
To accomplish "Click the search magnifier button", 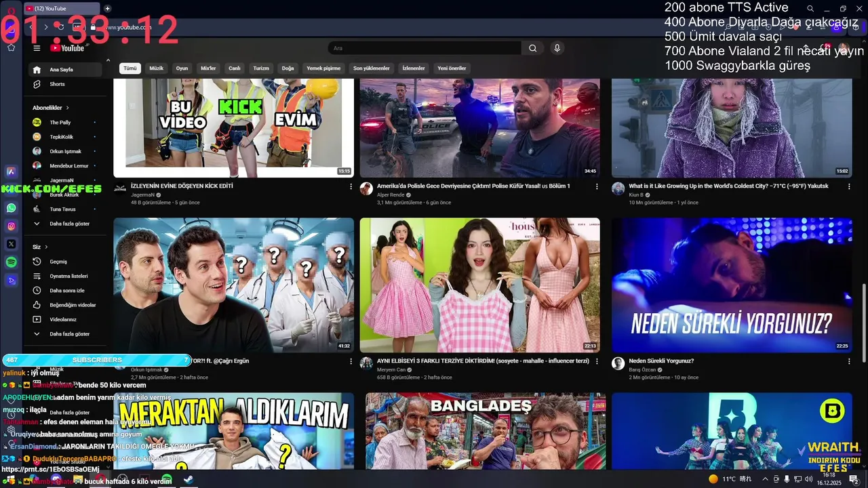I will [532, 48].
